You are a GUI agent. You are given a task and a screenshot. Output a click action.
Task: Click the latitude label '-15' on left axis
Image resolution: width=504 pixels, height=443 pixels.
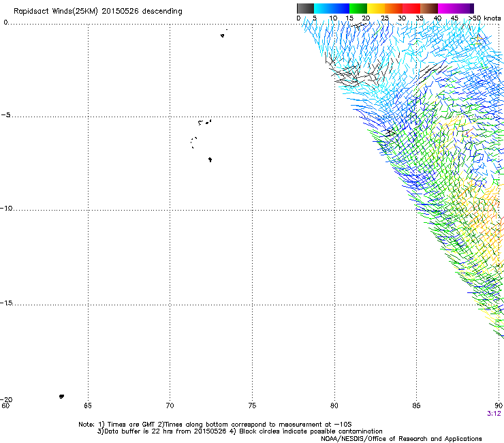pyautogui.click(x=6, y=303)
